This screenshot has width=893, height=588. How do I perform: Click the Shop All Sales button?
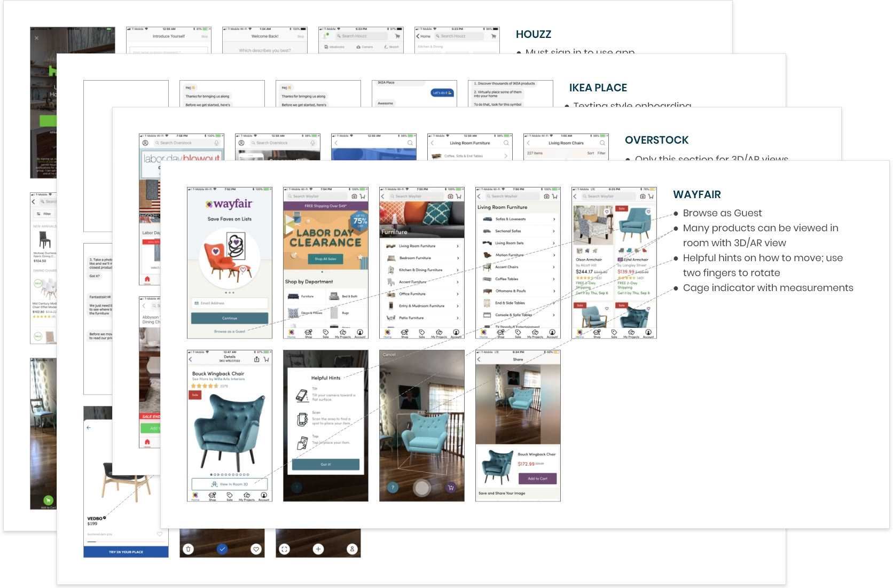point(326,259)
